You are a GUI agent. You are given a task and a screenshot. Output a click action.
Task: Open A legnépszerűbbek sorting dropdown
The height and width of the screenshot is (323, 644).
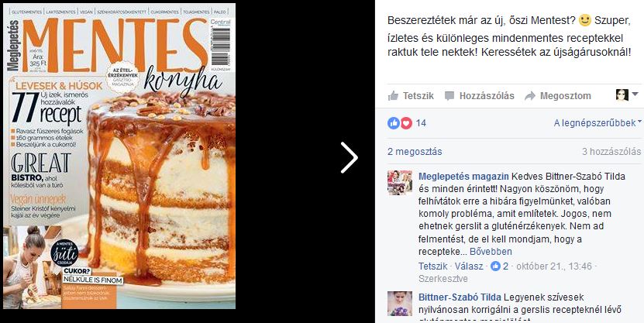[598, 122]
